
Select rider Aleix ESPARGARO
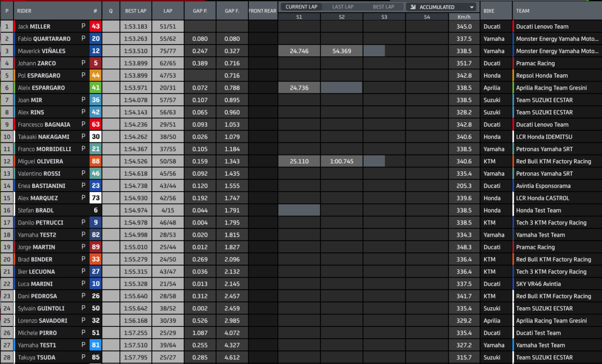(x=41, y=88)
